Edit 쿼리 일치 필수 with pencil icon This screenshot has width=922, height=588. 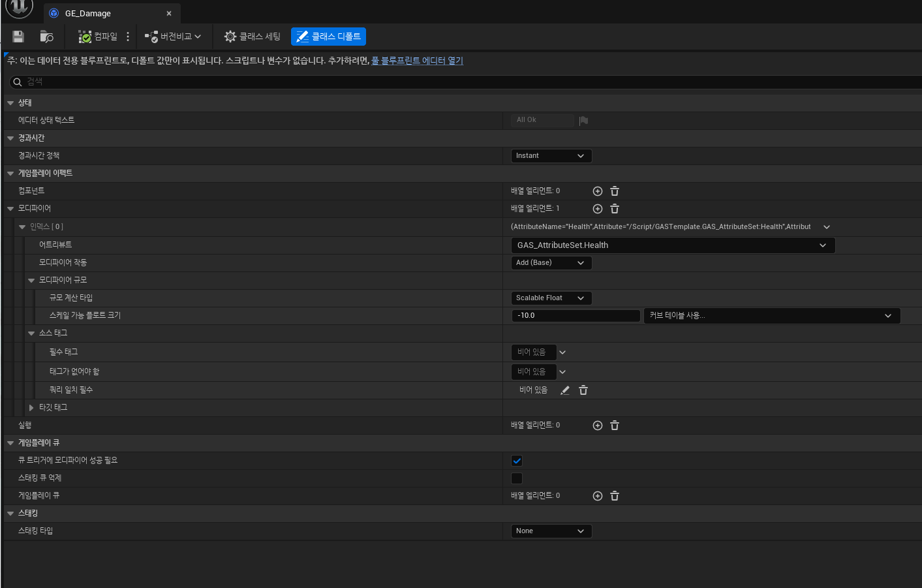(565, 390)
